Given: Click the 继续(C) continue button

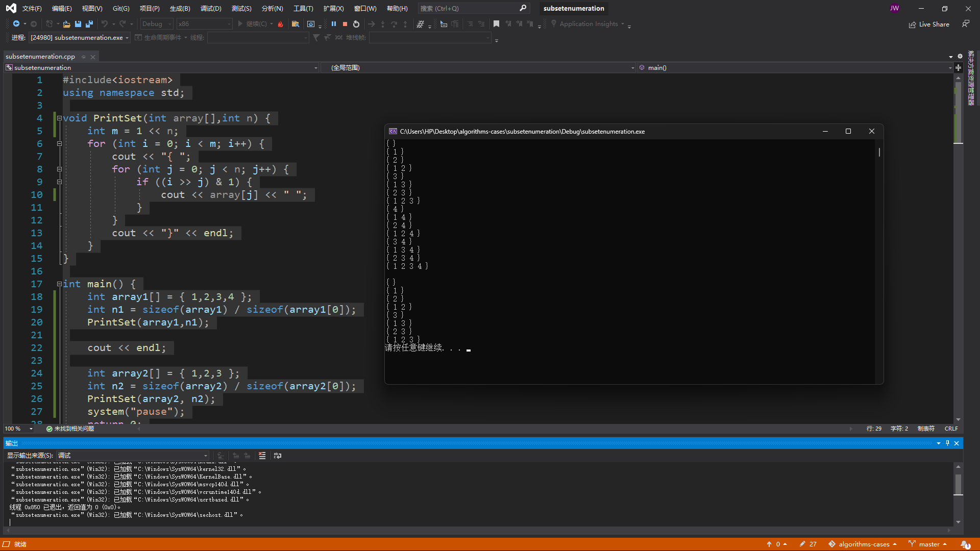Looking at the screenshot, I should (x=253, y=24).
